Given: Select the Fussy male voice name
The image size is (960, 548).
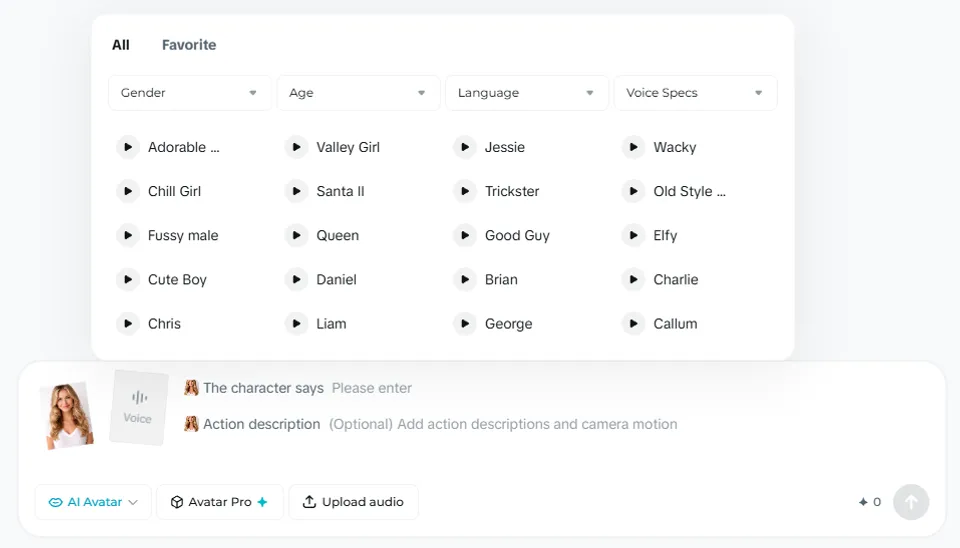Looking at the screenshot, I should tap(183, 235).
